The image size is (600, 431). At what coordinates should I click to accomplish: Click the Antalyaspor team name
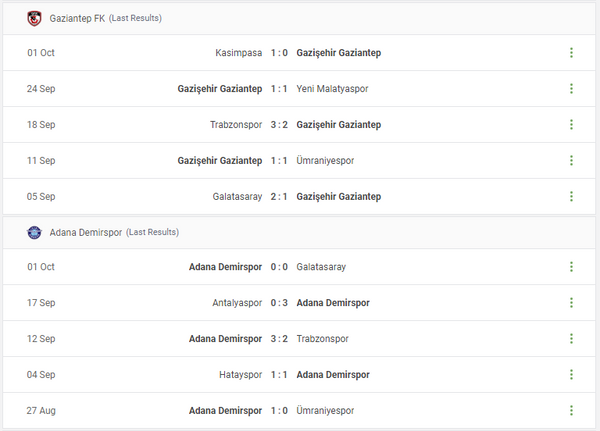coord(235,303)
